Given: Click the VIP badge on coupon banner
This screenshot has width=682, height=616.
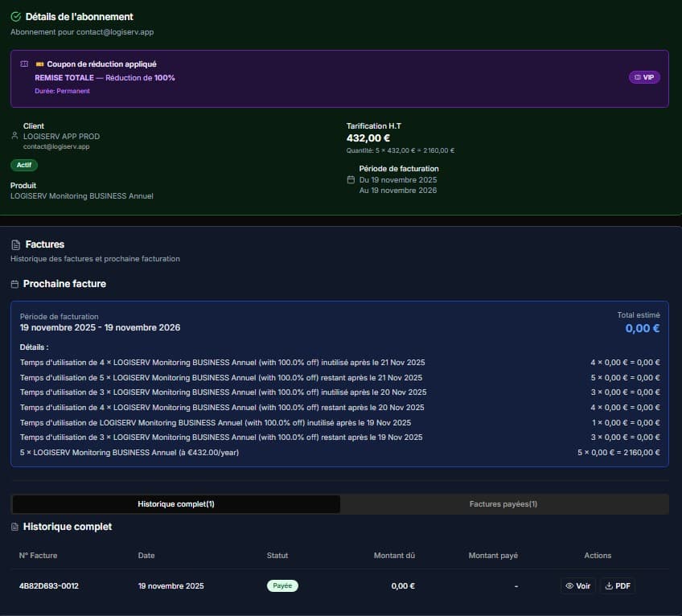Looking at the screenshot, I should [x=644, y=77].
